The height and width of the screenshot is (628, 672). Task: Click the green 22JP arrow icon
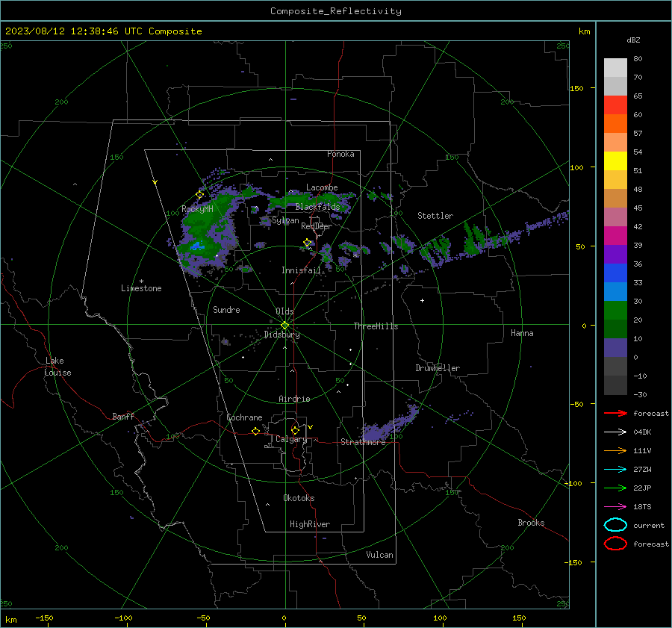click(615, 488)
